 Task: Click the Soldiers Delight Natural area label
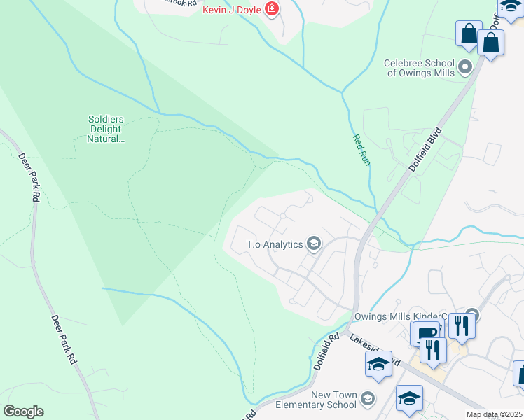tap(106, 129)
